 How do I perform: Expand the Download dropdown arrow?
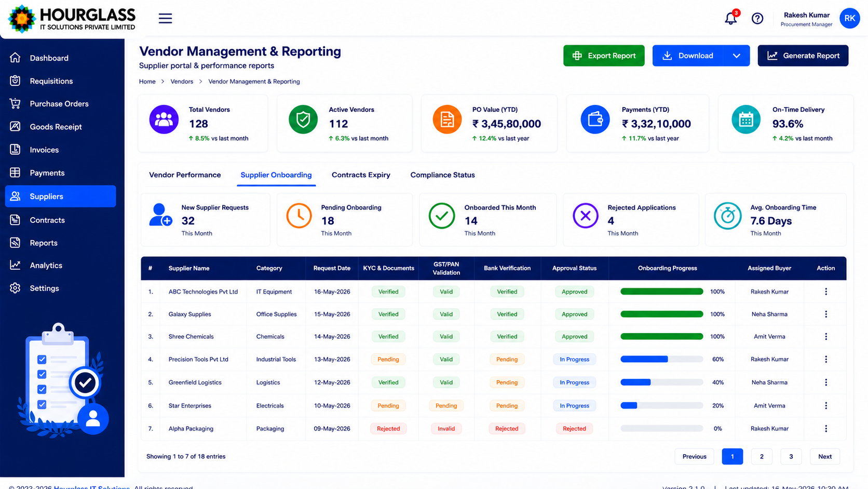[x=737, y=56]
